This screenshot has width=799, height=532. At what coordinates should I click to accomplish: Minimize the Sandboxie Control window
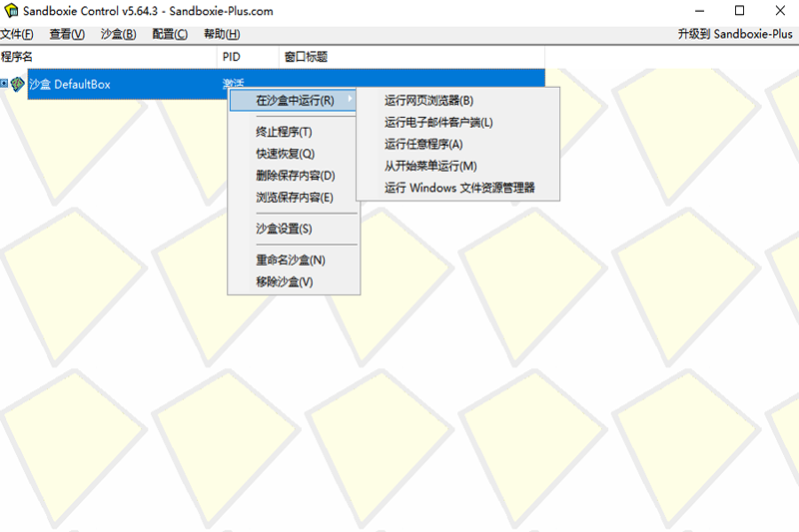(700, 11)
